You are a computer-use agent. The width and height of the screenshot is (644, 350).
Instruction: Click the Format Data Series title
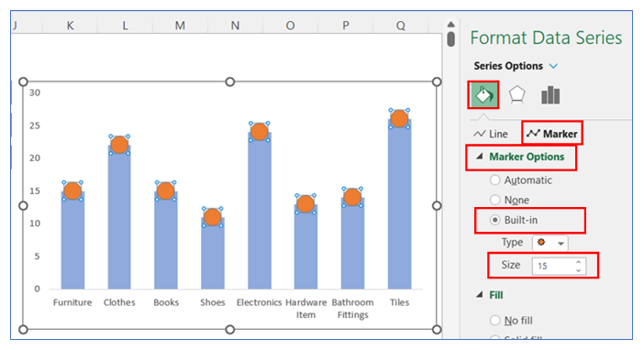click(x=546, y=38)
